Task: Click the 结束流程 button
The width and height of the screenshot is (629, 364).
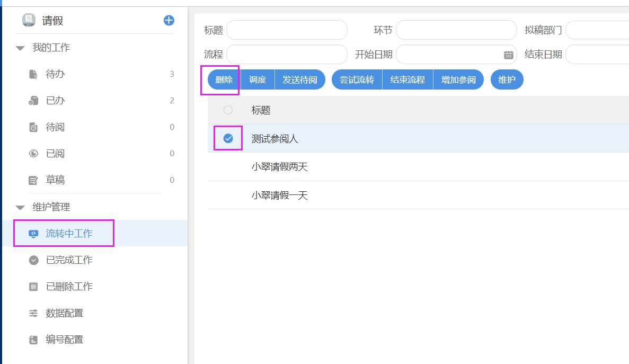Action: pos(407,79)
